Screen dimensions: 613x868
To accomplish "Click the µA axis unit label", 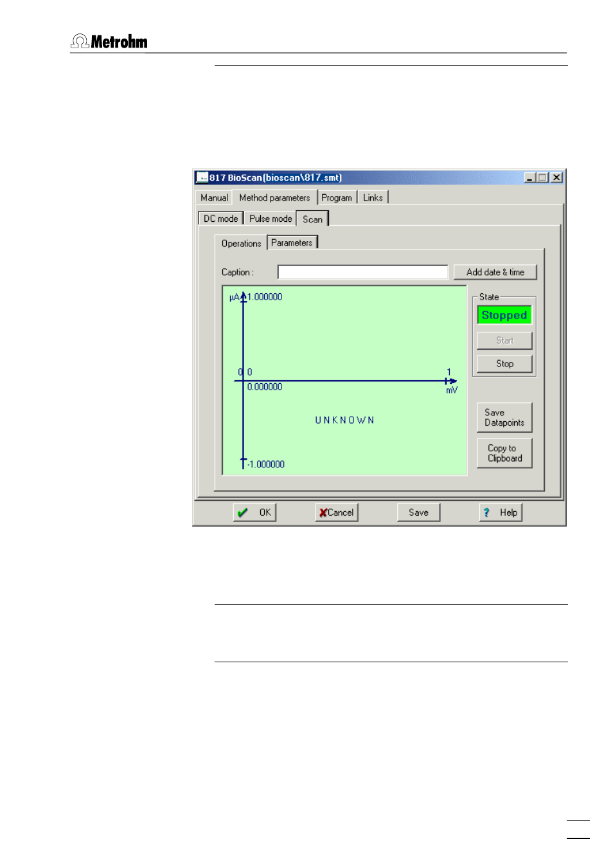I will pyautogui.click(x=234, y=297).
